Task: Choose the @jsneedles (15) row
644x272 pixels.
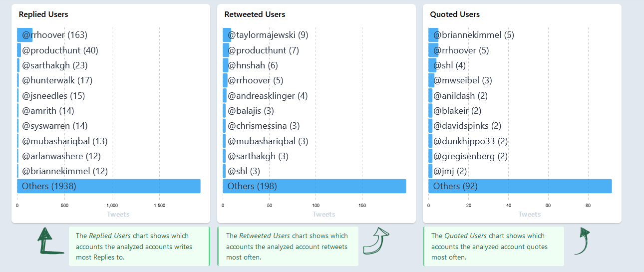Action: 53,95
